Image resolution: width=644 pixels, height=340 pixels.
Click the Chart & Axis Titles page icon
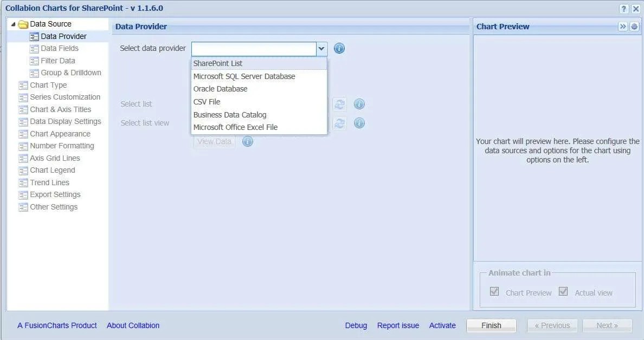click(23, 110)
